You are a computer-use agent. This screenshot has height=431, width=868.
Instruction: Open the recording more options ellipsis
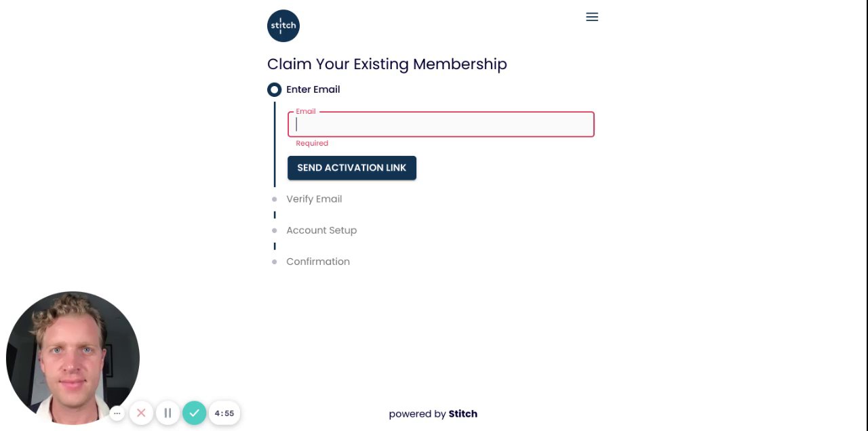(x=117, y=413)
